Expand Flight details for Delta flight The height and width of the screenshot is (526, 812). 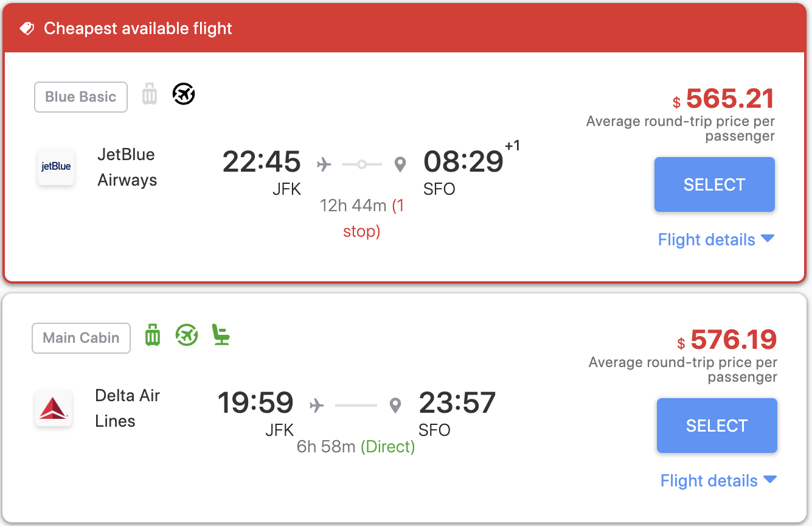click(718, 481)
